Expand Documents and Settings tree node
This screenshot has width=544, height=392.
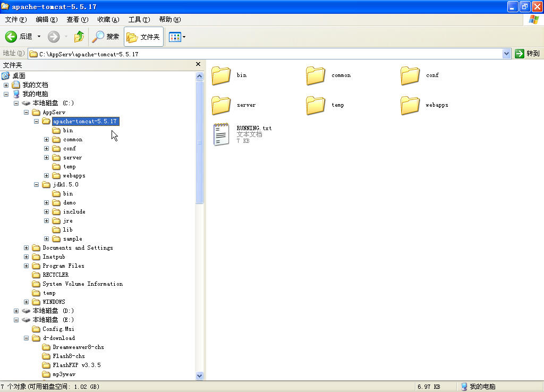tap(26, 248)
